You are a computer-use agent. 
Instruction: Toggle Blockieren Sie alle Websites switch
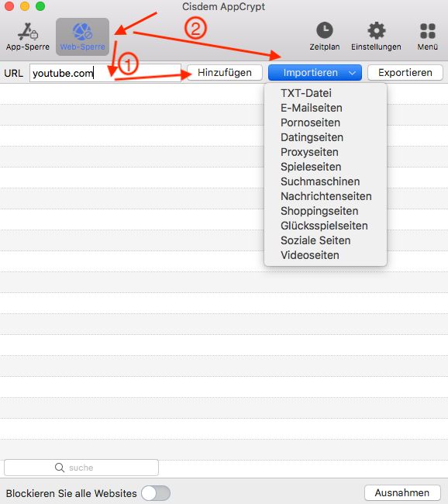point(156,493)
